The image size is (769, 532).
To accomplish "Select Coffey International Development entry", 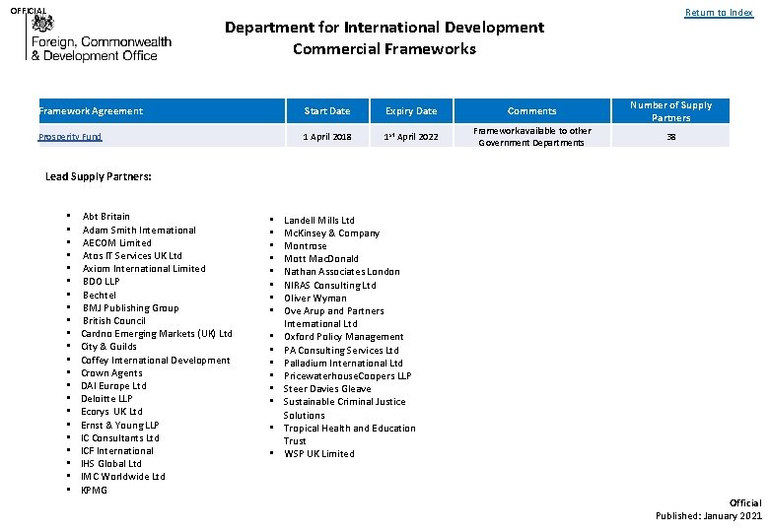I will click(x=155, y=360).
